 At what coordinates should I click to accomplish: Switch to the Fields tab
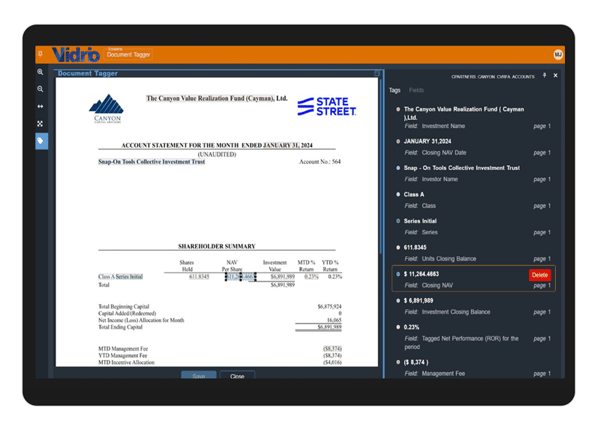416,90
